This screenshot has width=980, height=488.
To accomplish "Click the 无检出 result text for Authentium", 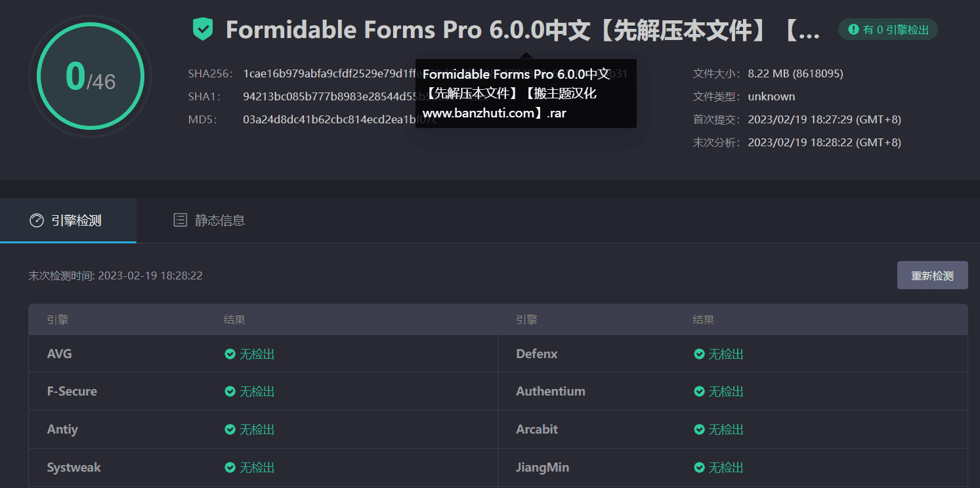I will pyautogui.click(x=726, y=392).
